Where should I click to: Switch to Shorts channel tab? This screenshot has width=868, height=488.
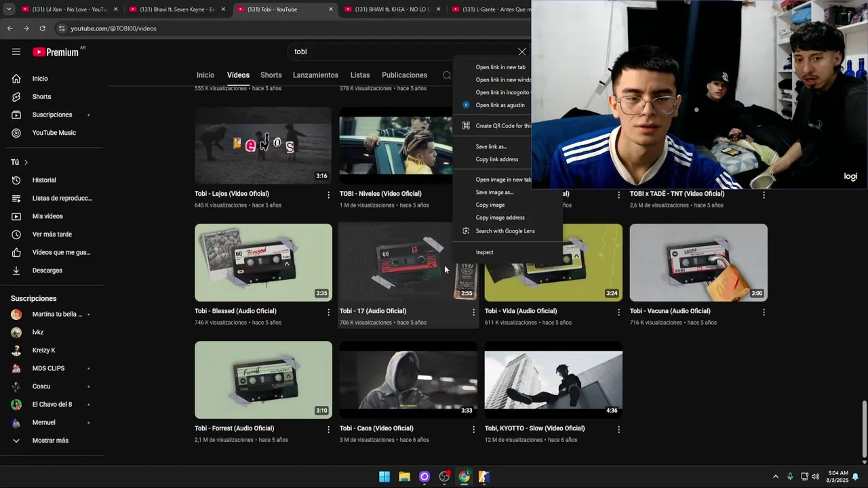271,75
